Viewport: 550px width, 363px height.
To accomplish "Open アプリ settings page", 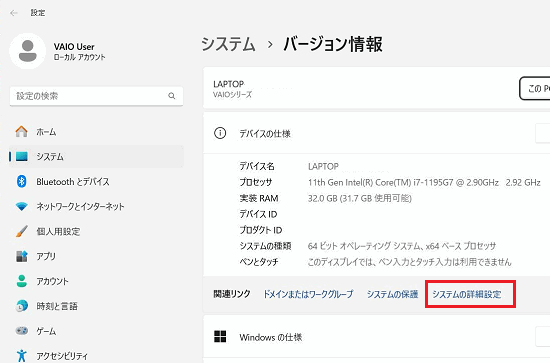I will (x=96, y=256).
